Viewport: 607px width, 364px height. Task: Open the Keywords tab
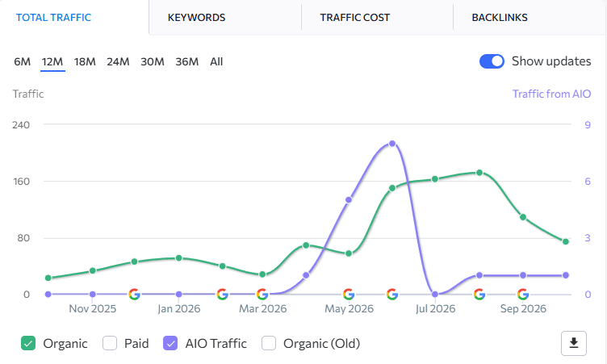(x=196, y=18)
